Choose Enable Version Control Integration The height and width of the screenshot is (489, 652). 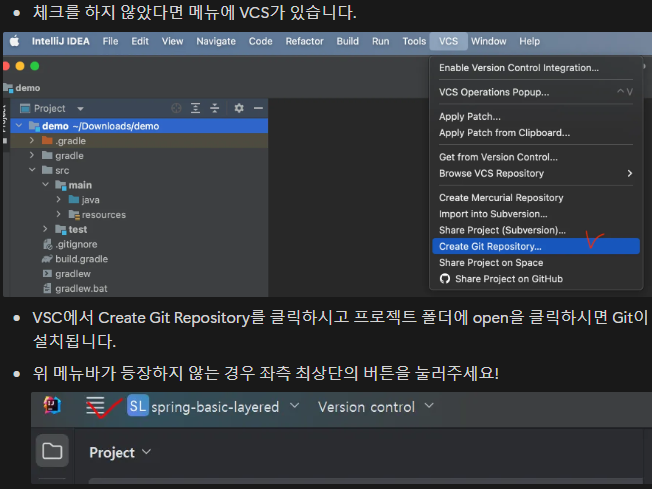click(x=536, y=68)
